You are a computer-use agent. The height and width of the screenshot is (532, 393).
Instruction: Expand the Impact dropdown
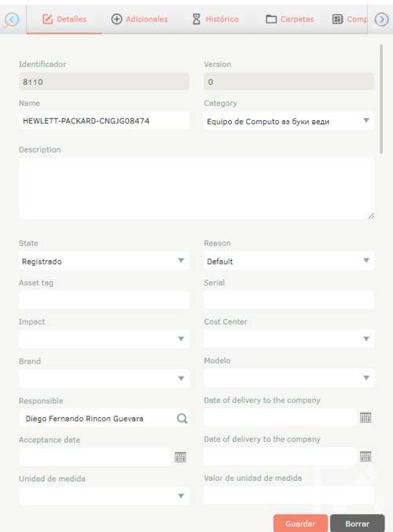[104, 339]
